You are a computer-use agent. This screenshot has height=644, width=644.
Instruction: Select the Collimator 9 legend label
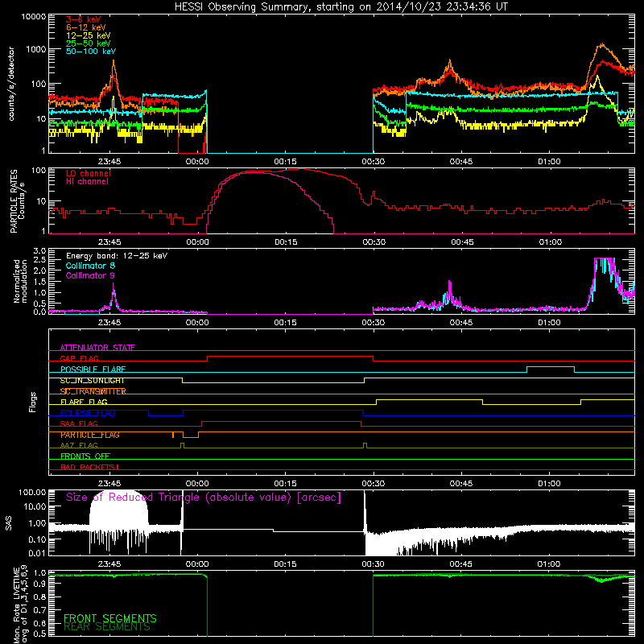(90, 275)
